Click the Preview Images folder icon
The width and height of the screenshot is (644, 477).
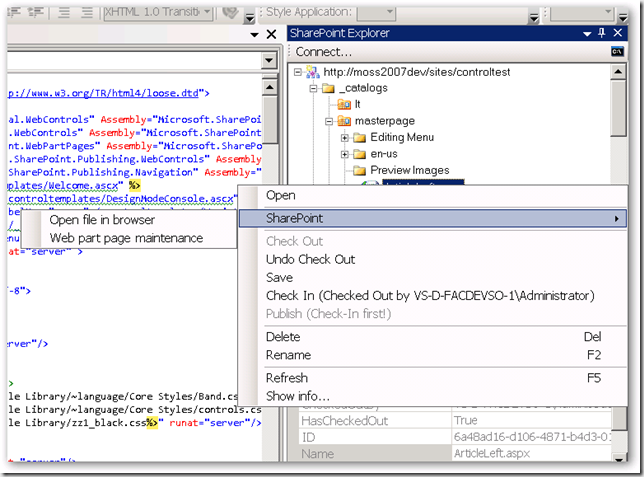359,170
